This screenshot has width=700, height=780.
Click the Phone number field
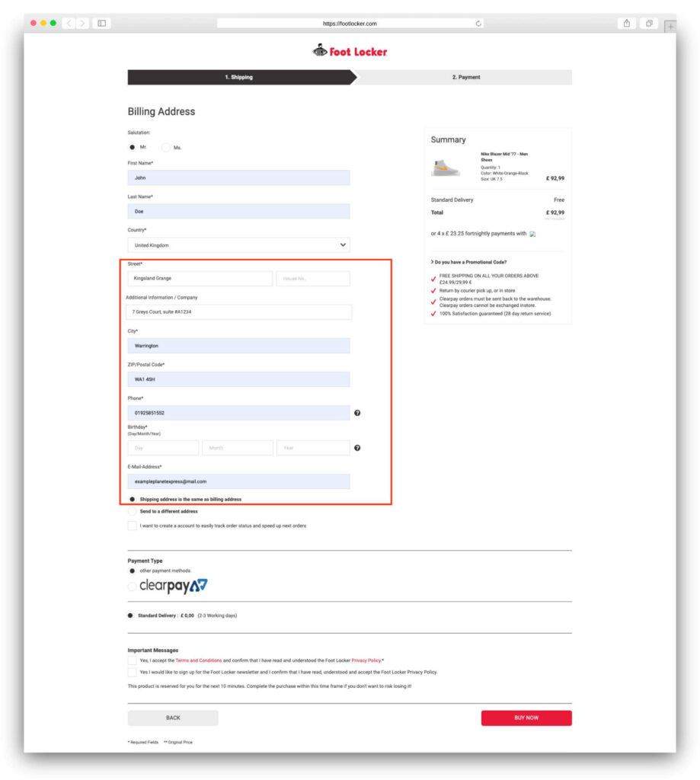pyautogui.click(x=239, y=413)
